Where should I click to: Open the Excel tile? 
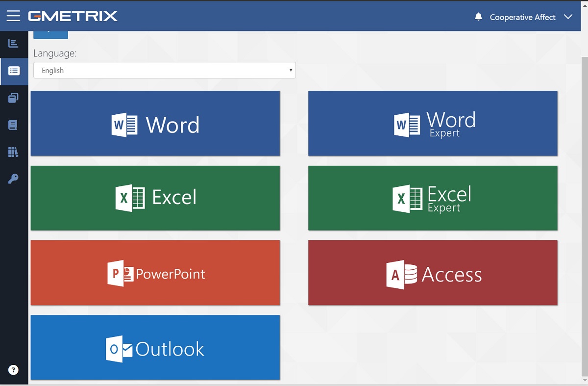(155, 198)
